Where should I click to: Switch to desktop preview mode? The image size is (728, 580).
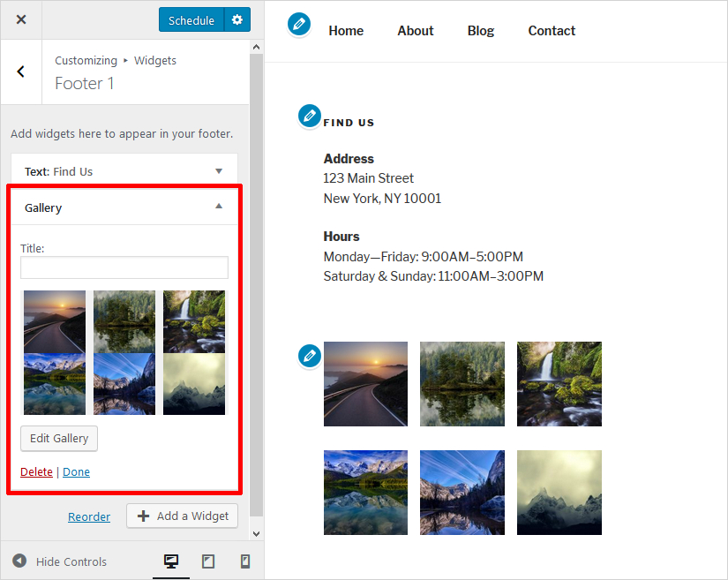pyautogui.click(x=171, y=561)
